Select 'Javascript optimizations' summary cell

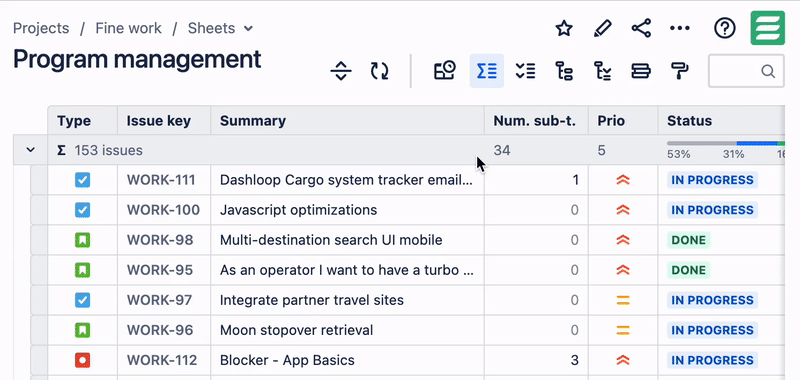coord(347,210)
